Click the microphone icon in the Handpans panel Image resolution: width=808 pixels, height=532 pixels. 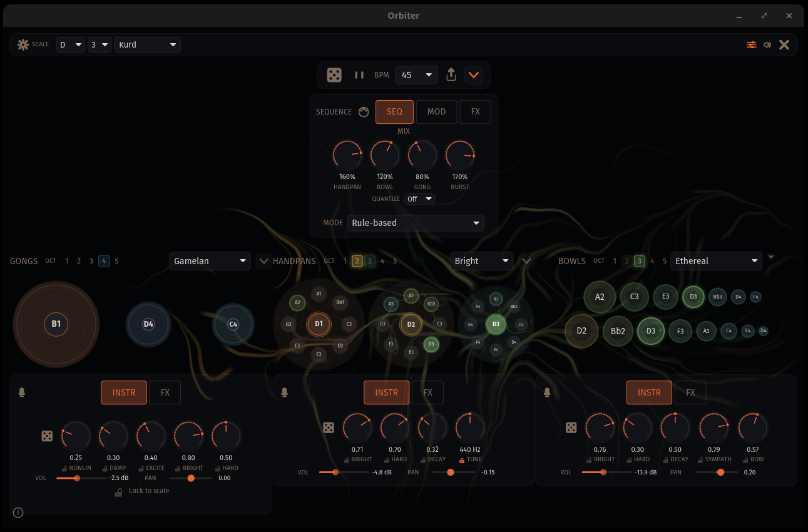tap(284, 392)
